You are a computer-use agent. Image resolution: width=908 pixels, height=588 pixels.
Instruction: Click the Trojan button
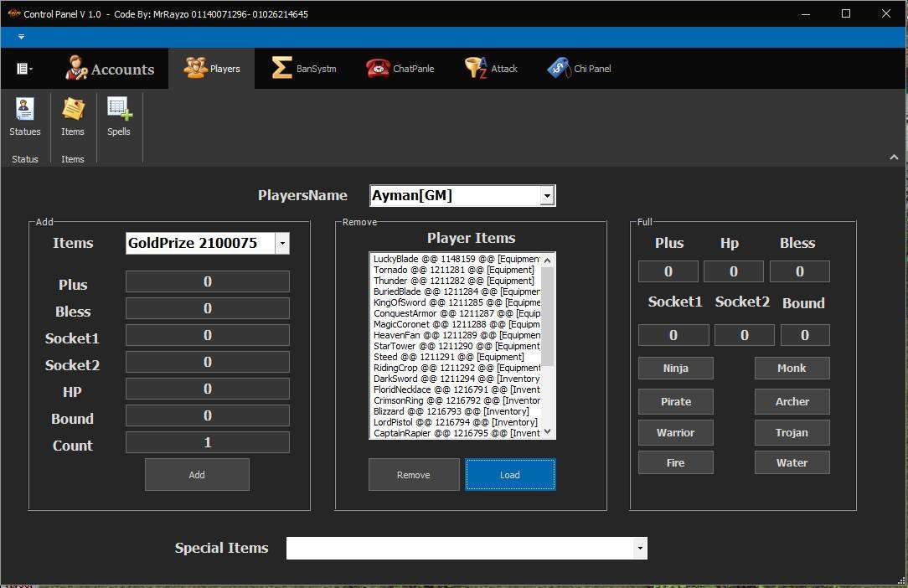tap(792, 432)
